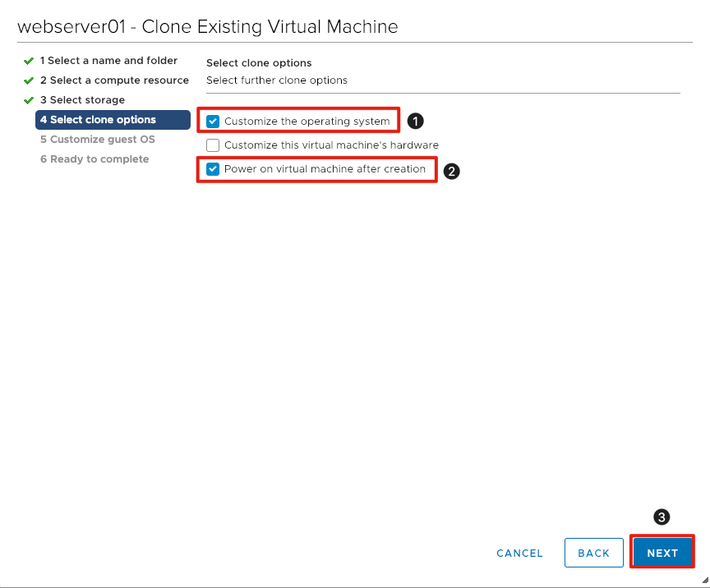
Task: Go back to step 1 Select a name and folder
Action: click(x=109, y=60)
